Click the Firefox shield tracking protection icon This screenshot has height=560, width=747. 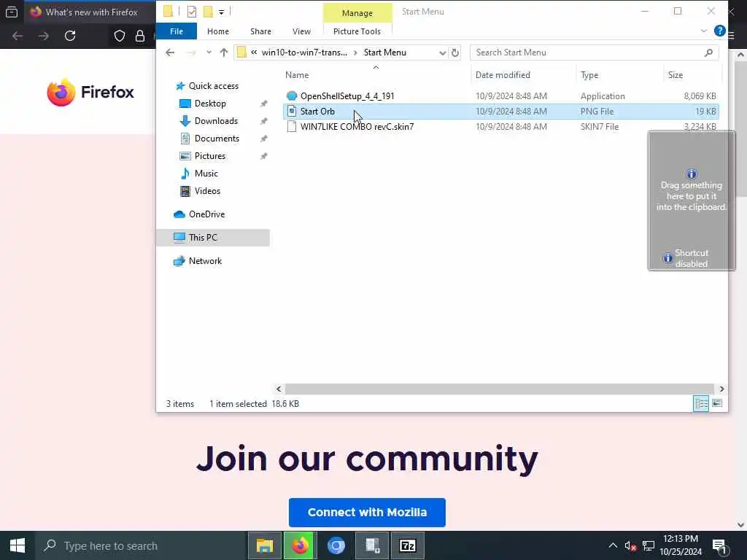tap(119, 36)
